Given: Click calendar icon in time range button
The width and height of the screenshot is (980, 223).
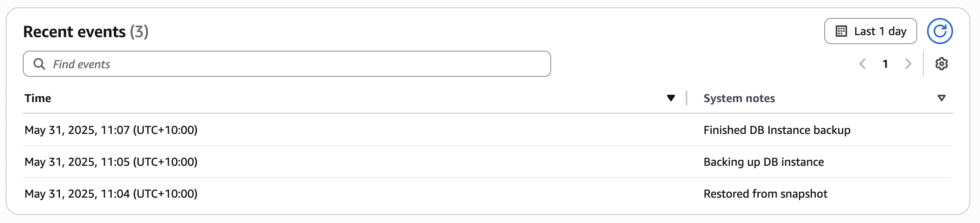Looking at the screenshot, I should [841, 31].
